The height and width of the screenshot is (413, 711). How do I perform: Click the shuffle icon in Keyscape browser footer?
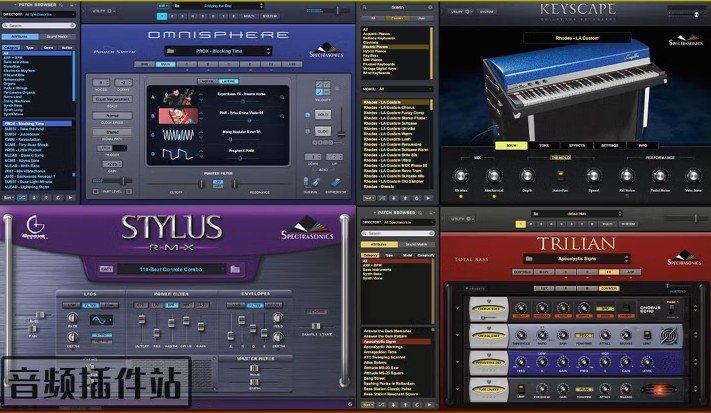(382, 198)
